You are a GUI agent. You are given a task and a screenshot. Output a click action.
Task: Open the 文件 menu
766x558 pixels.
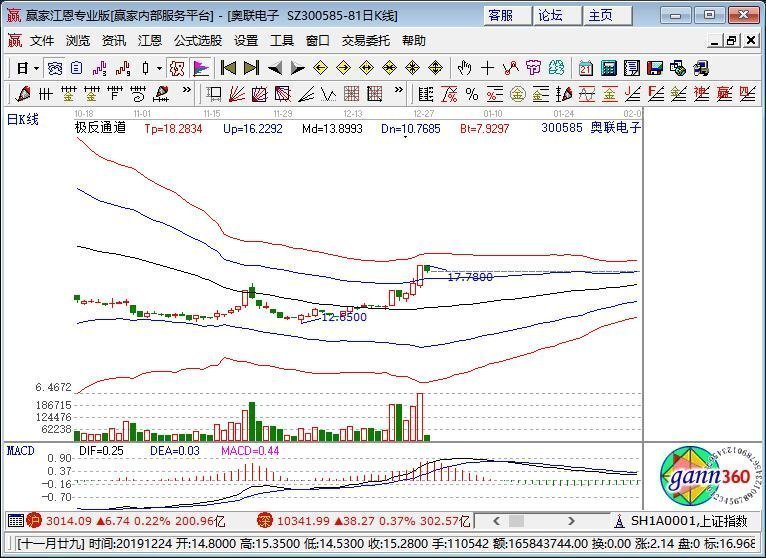tap(42, 41)
